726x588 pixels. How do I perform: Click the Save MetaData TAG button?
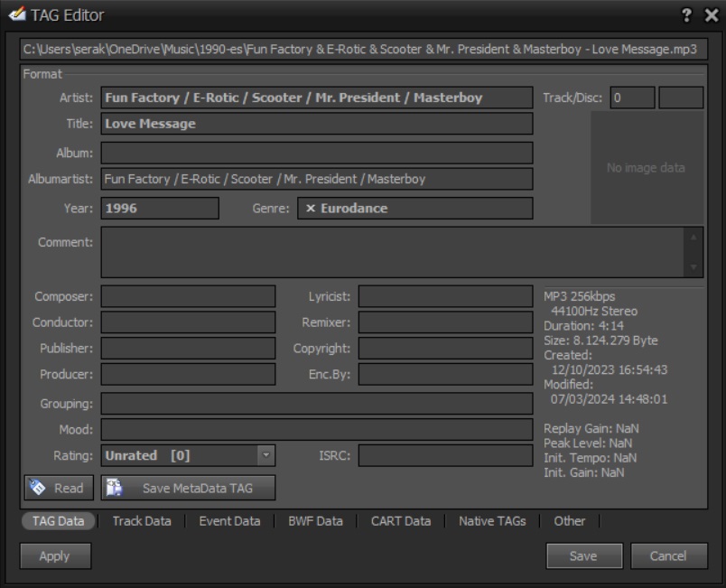pos(188,488)
